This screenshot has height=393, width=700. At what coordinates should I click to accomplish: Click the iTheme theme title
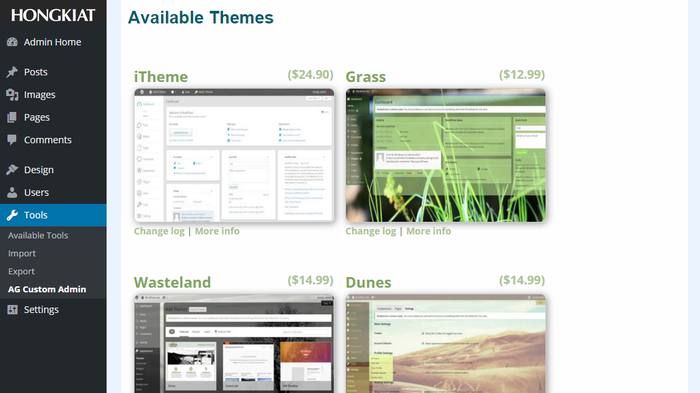tap(161, 77)
